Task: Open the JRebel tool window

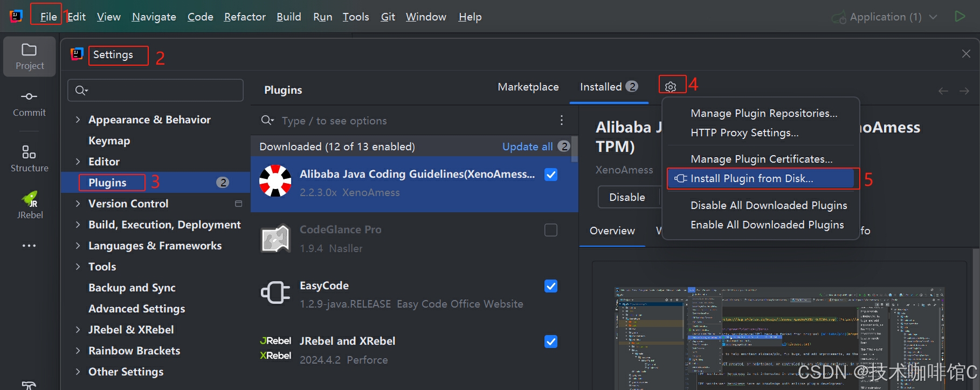Action: click(29, 205)
